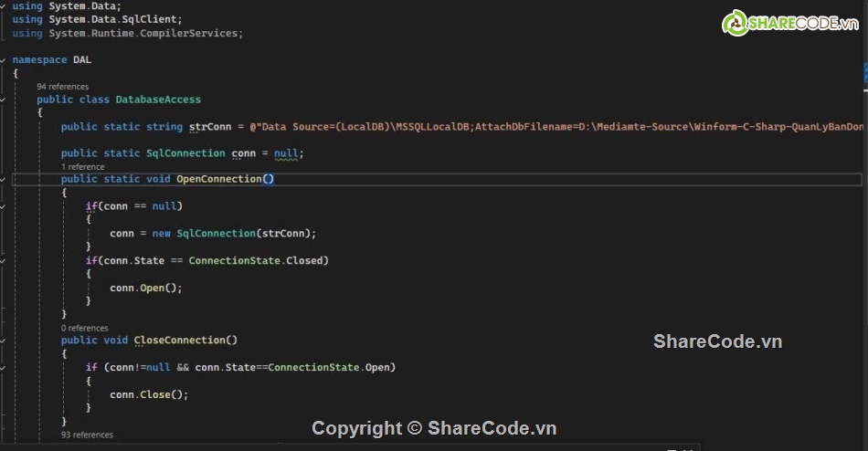Viewport: 868px width, 451px height.
Task: Collapse the if(conn == null) block
Action: 3,206
